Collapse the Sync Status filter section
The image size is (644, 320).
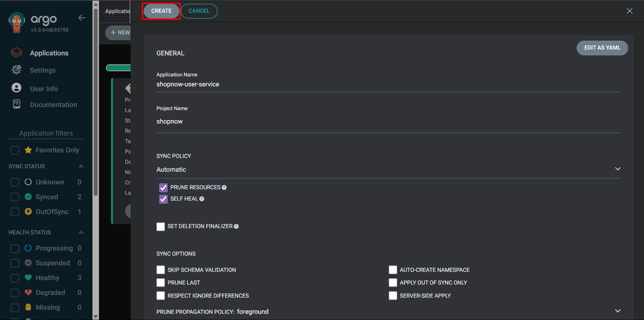point(81,166)
